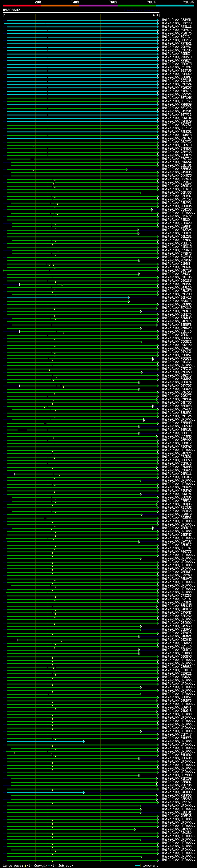Screen dimensions: 197x868
Task: Select the UniRef100_B6K013 entry
Action: tap(177, 297)
